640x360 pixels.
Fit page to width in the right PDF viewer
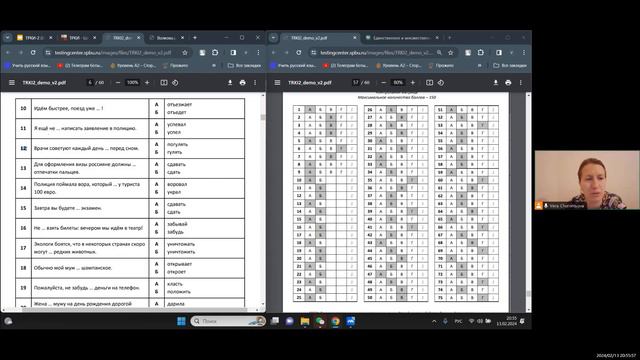pyautogui.click(x=429, y=82)
